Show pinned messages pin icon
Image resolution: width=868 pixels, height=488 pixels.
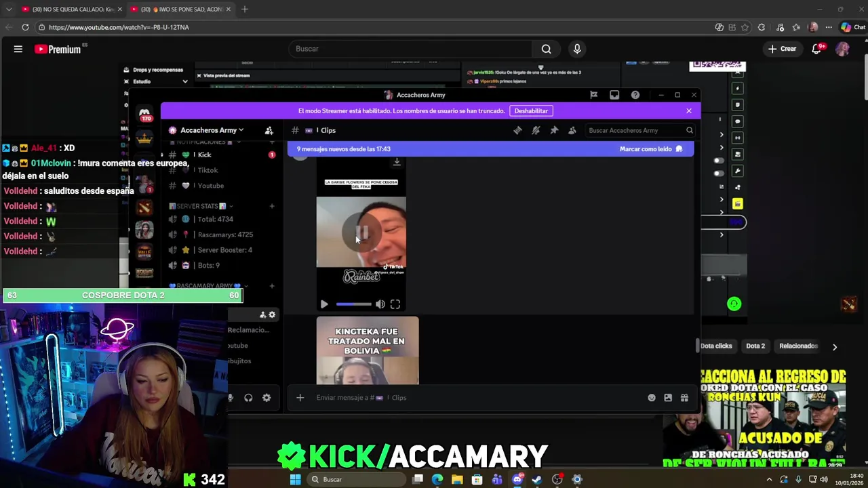coord(554,130)
